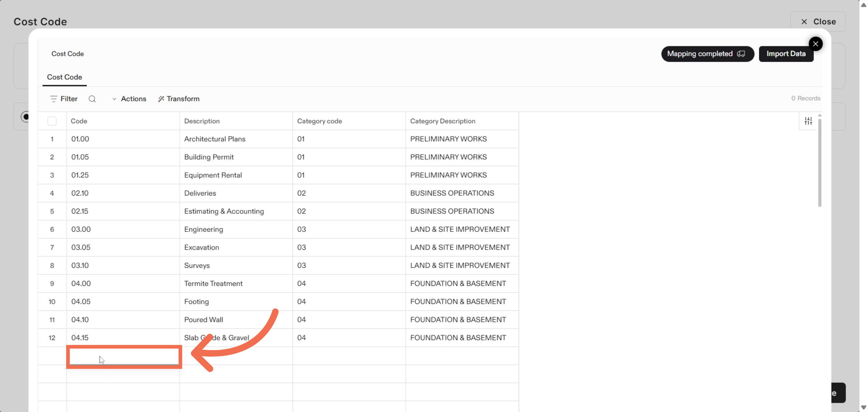Open column settings sliders icon
The height and width of the screenshot is (412, 868).
click(808, 121)
